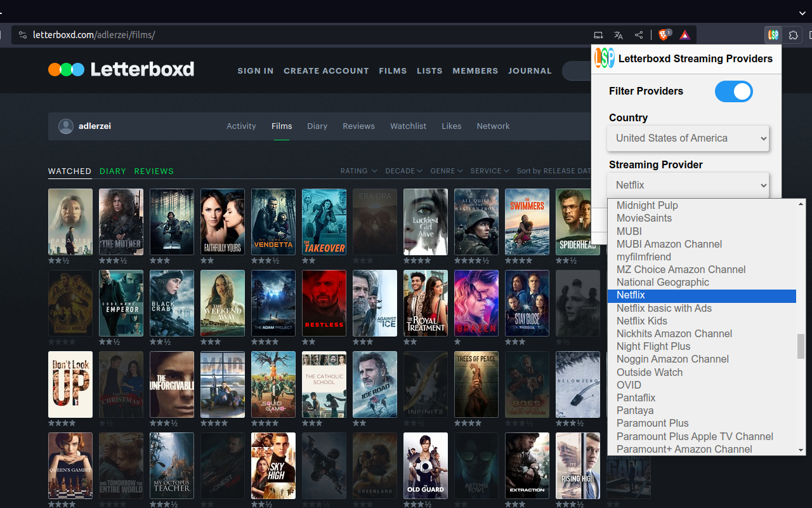Open the Country selection dropdown
Viewport: 812px width, 508px height.
coord(688,138)
